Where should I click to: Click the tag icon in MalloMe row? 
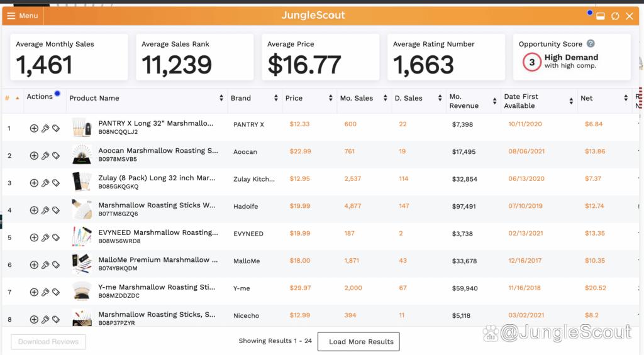(x=56, y=265)
